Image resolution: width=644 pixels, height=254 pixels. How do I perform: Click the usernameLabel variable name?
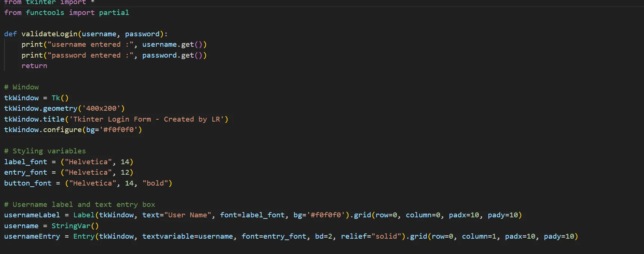[32, 215]
